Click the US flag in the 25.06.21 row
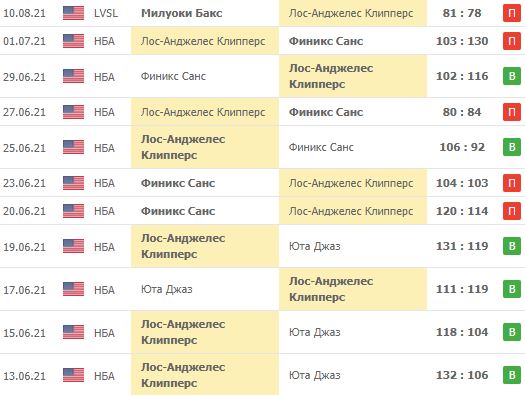Viewport: 525px width, 395px height. [73, 147]
